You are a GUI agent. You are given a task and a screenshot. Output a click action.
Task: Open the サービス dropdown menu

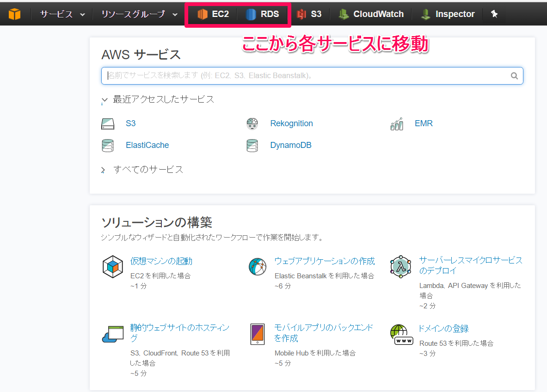pyautogui.click(x=62, y=14)
